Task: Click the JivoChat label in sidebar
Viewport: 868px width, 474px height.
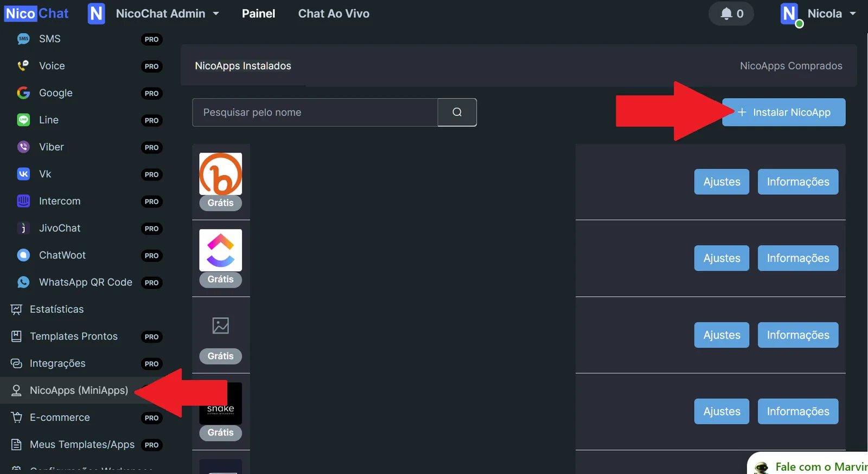Action: coord(60,228)
